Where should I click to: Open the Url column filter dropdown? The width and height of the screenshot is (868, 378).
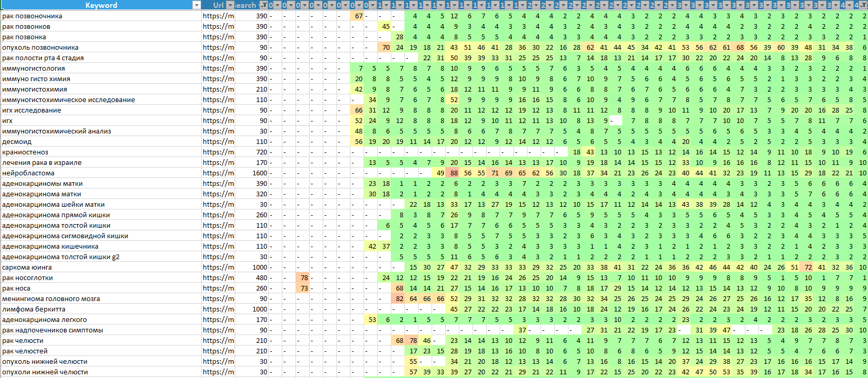tap(229, 5)
